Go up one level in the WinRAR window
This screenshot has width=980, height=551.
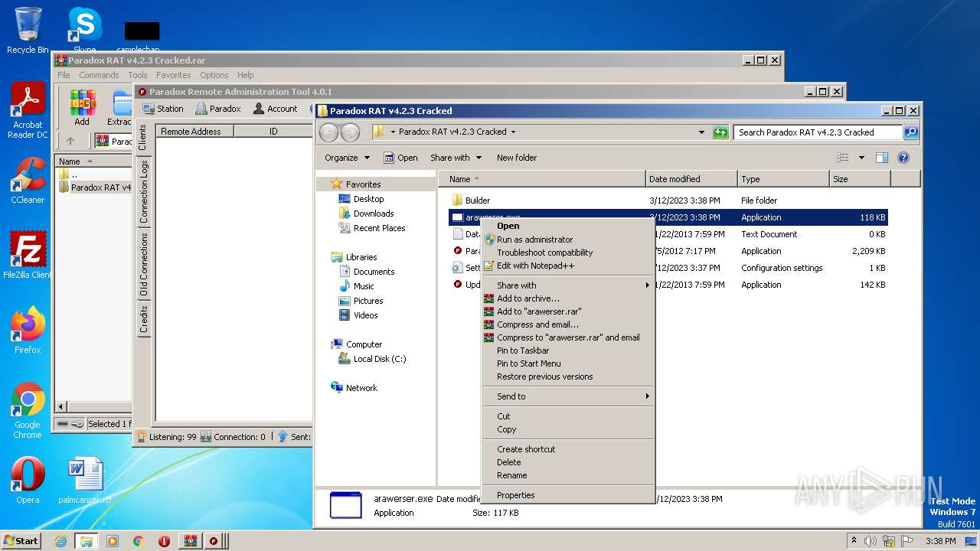pyautogui.click(x=70, y=142)
